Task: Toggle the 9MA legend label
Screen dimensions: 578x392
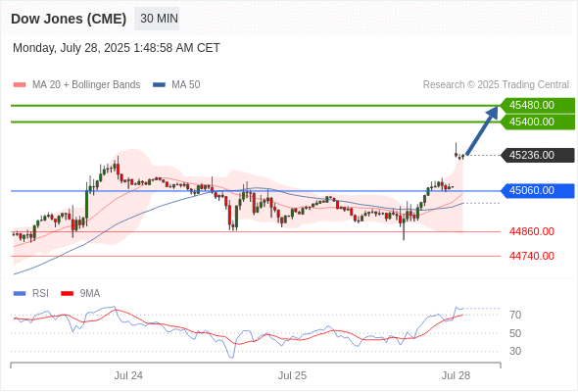Action: point(90,294)
